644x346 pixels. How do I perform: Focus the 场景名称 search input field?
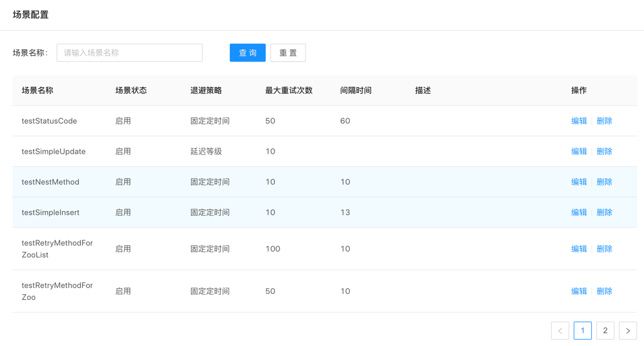coord(130,53)
